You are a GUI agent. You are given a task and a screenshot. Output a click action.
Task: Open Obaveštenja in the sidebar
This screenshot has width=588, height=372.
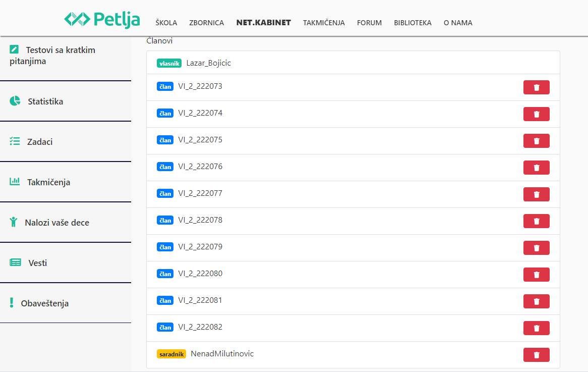click(44, 303)
